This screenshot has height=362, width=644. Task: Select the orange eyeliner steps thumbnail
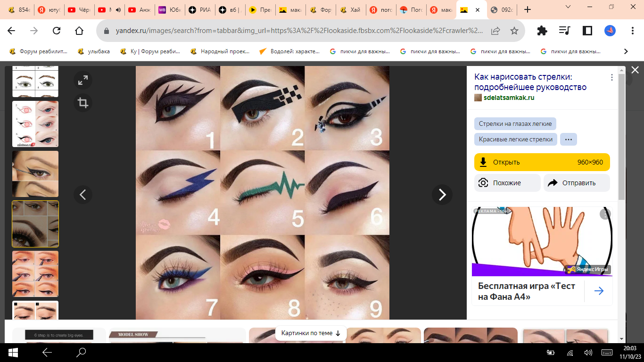(x=35, y=273)
